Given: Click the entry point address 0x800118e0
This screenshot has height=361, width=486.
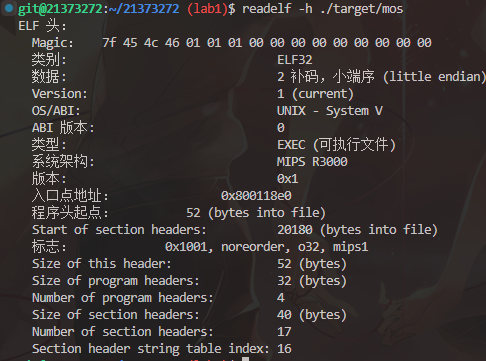Looking at the screenshot, I should (256, 196).
